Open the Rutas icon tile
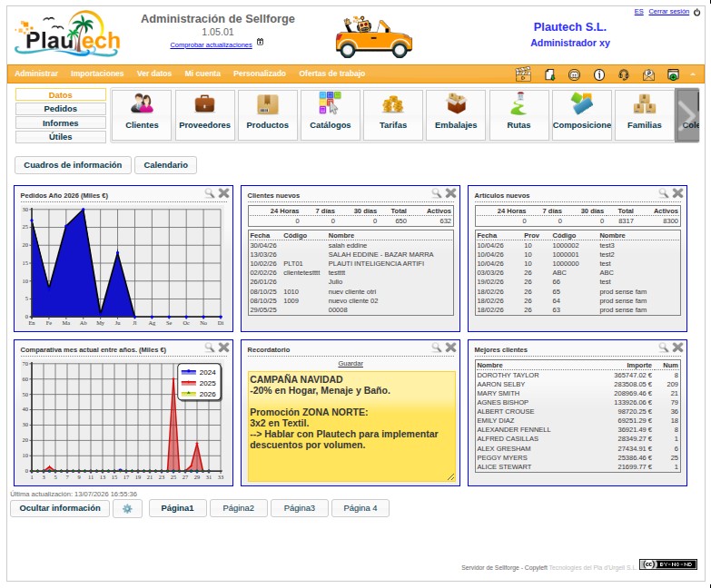Image resolution: width=711 pixels, height=588 pixels. [x=518, y=115]
